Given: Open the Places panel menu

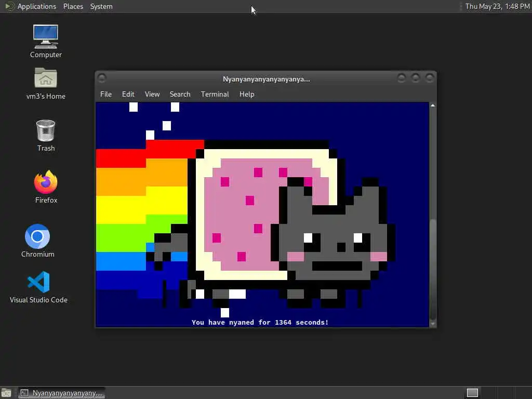Looking at the screenshot, I should [73, 6].
